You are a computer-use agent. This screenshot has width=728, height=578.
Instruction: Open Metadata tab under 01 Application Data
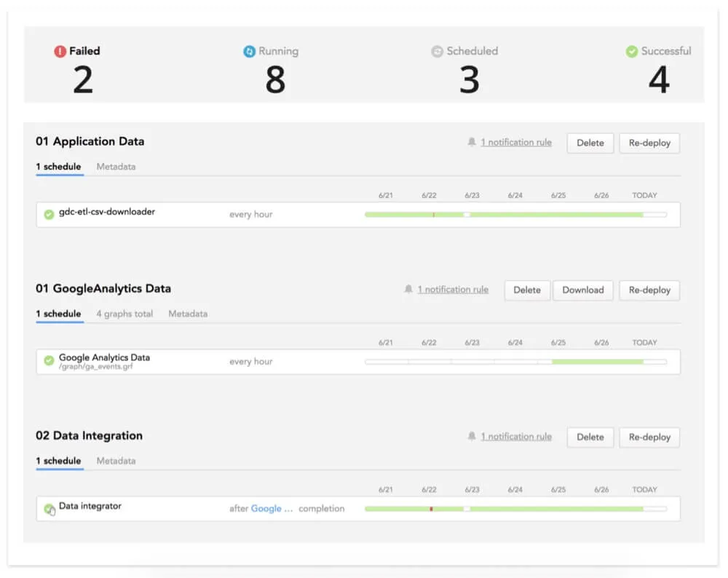click(116, 167)
